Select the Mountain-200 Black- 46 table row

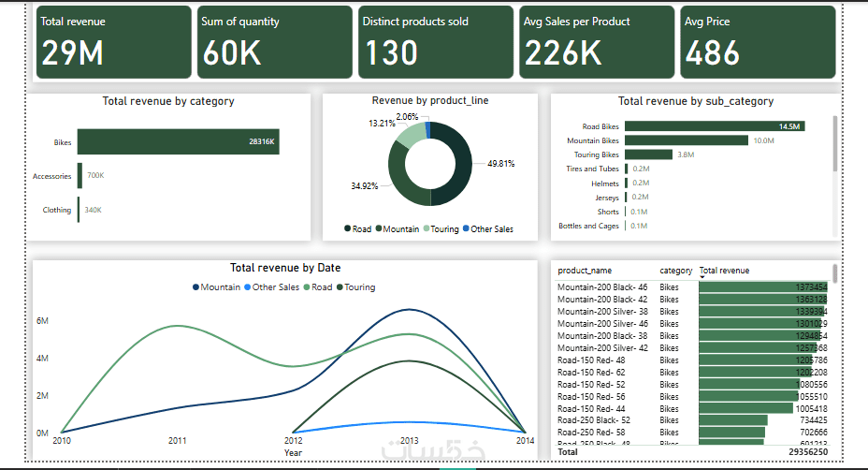coord(692,287)
